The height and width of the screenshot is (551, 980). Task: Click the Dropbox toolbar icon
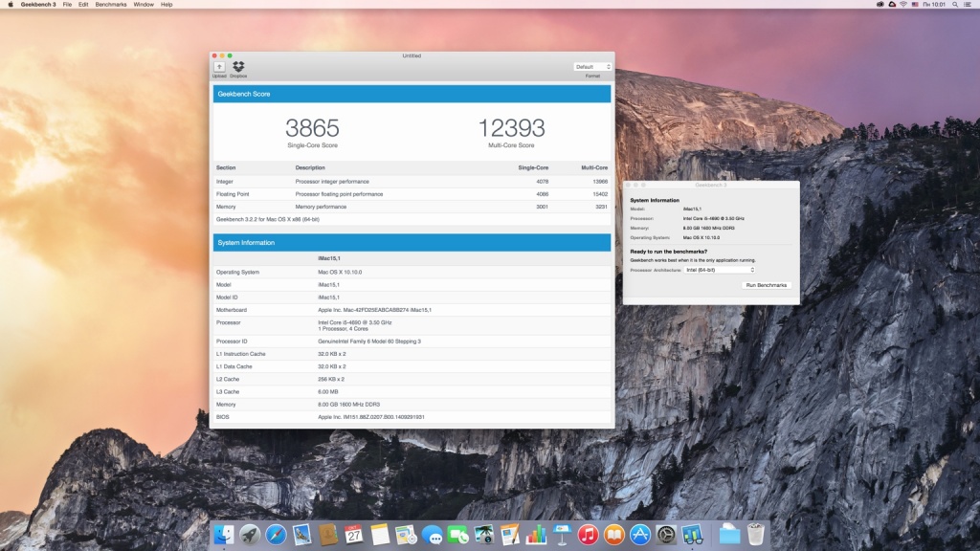(x=238, y=67)
